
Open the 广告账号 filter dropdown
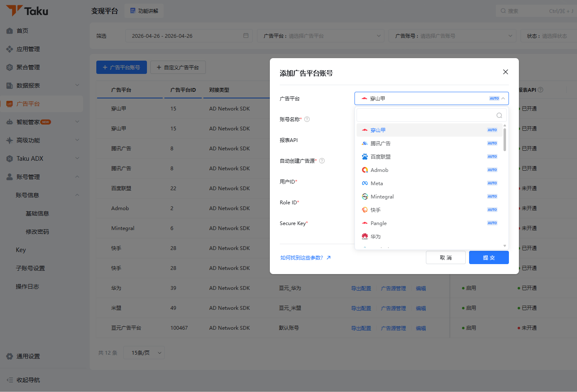pyautogui.click(x=452, y=36)
